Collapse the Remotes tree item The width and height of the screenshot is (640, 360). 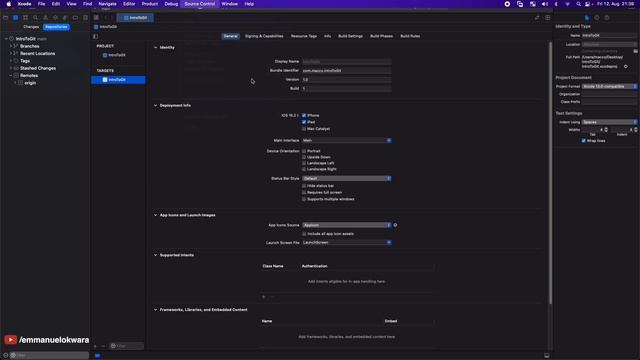click(x=11, y=76)
